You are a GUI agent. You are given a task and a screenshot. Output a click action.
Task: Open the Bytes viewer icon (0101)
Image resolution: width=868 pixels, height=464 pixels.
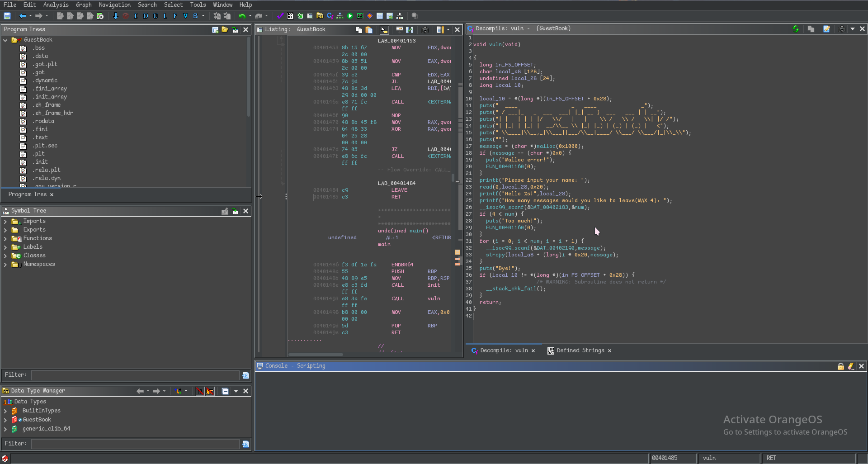(290, 16)
